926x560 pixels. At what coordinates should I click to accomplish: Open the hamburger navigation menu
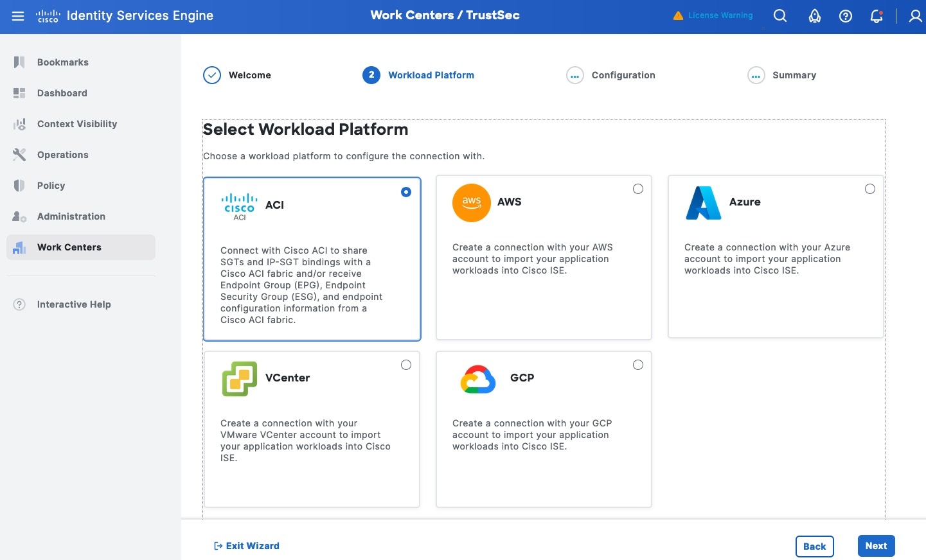(x=18, y=16)
